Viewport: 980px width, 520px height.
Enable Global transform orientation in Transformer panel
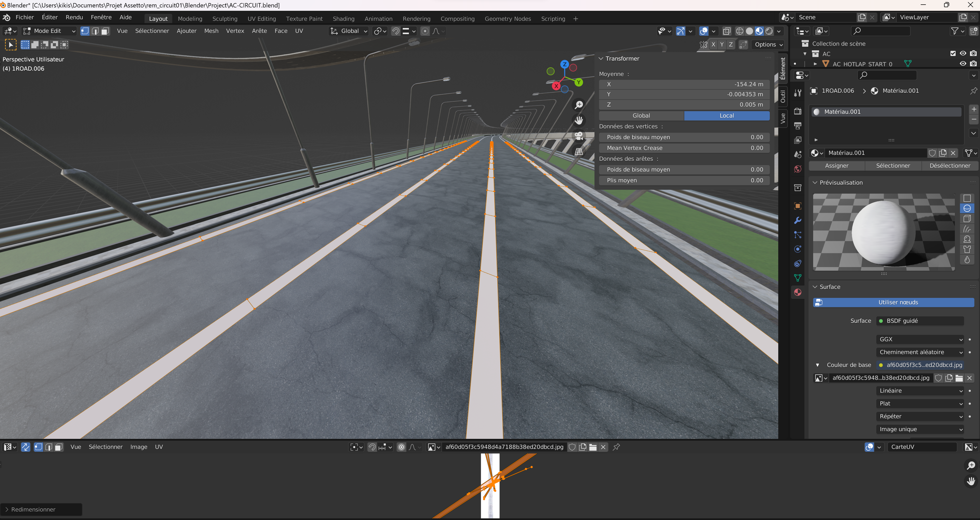pos(641,116)
